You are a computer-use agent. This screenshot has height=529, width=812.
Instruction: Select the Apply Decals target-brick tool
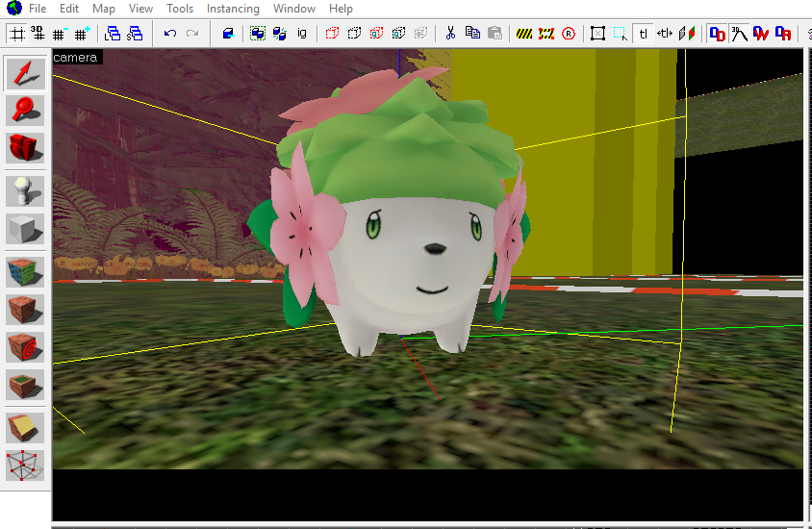[x=25, y=346]
